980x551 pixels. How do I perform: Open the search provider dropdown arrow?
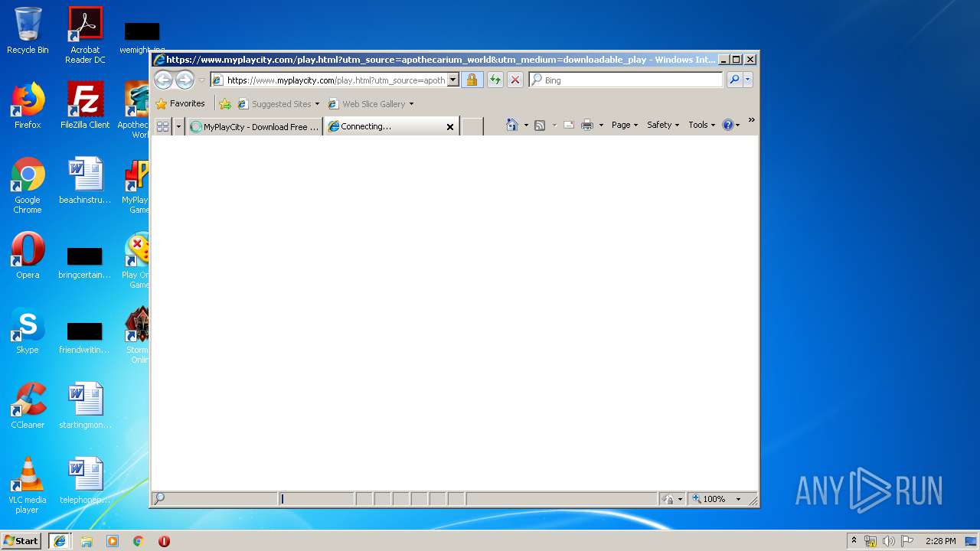click(x=748, y=80)
